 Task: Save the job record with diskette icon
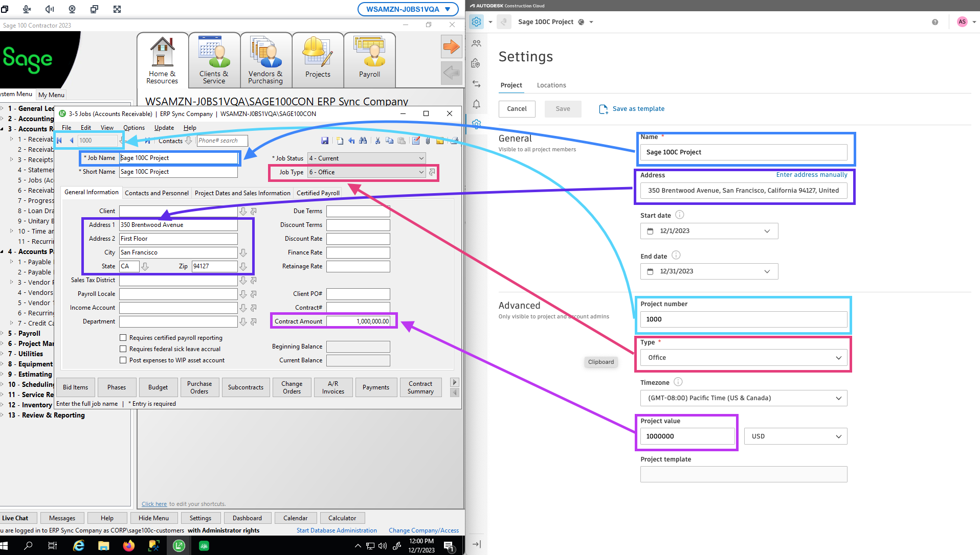coord(324,141)
